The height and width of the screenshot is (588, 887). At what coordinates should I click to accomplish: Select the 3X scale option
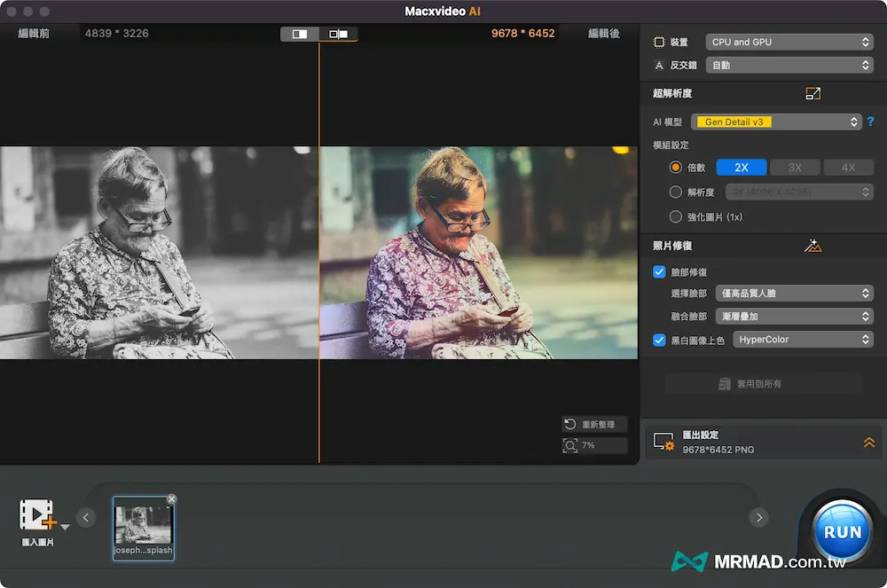pos(795,168)
